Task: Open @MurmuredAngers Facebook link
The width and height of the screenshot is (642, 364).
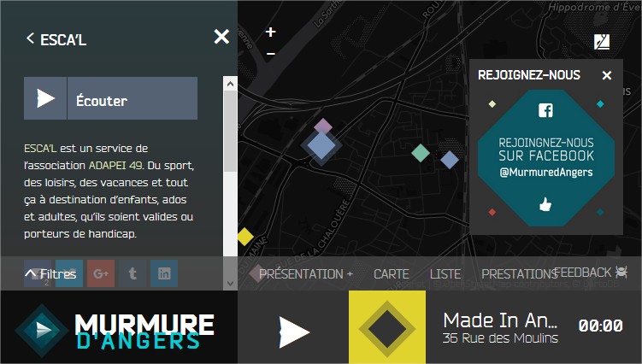Action: (x=546, y=173)
